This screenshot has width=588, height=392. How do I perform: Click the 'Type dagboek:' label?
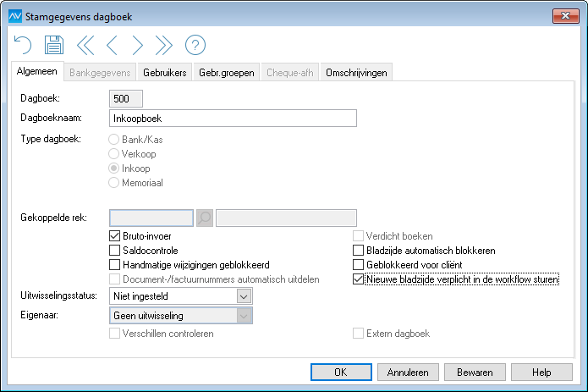pyautogui.click(x=51, y=139)
